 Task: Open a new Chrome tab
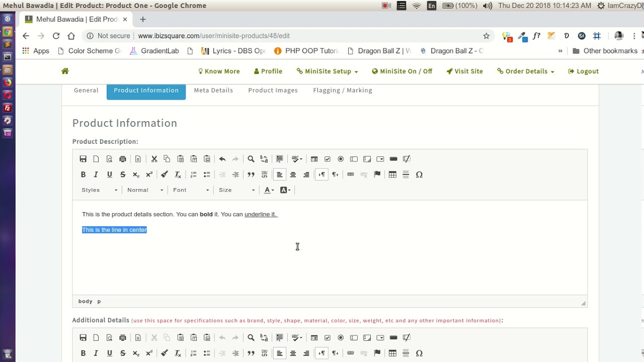click(x=143, y=19)
